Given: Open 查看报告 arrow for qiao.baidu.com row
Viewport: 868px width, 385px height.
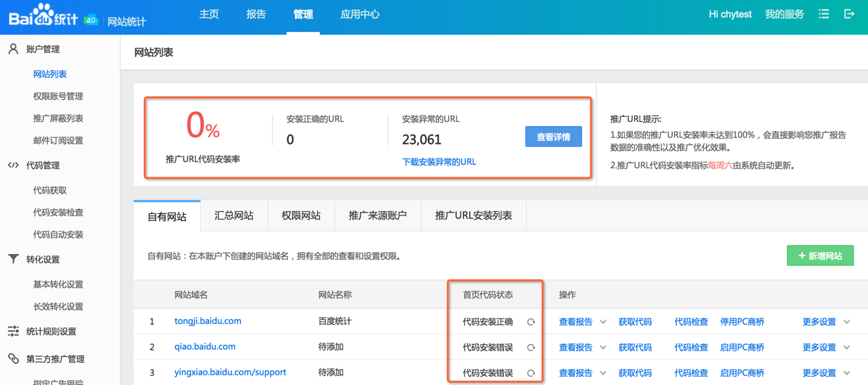Looking at the screenshot, I should coord(603,348).
